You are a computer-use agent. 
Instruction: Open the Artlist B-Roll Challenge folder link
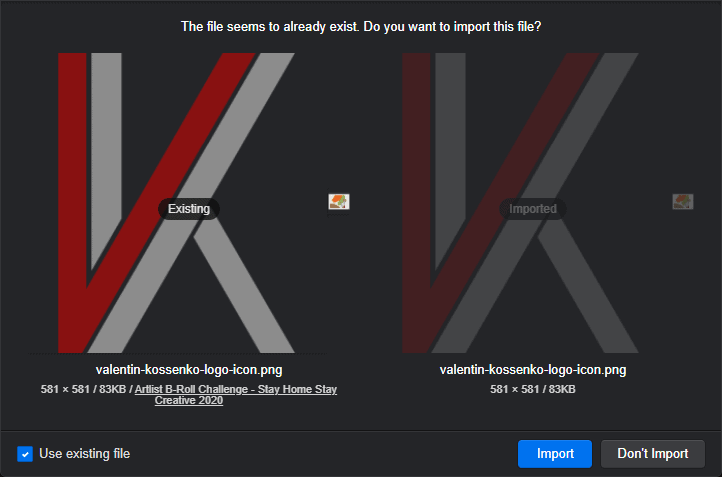pyautogui.click(x=236, y=395)
